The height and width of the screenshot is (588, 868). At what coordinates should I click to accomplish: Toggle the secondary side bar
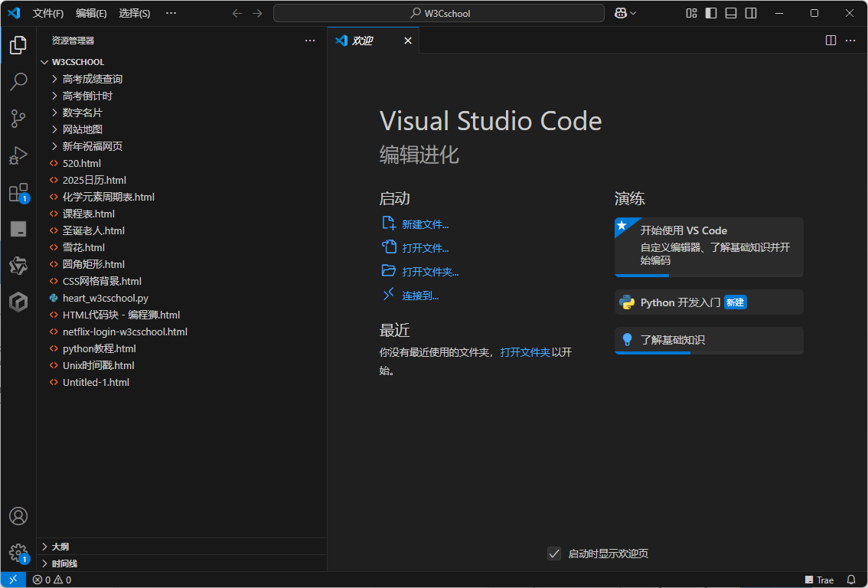[751, 13]
